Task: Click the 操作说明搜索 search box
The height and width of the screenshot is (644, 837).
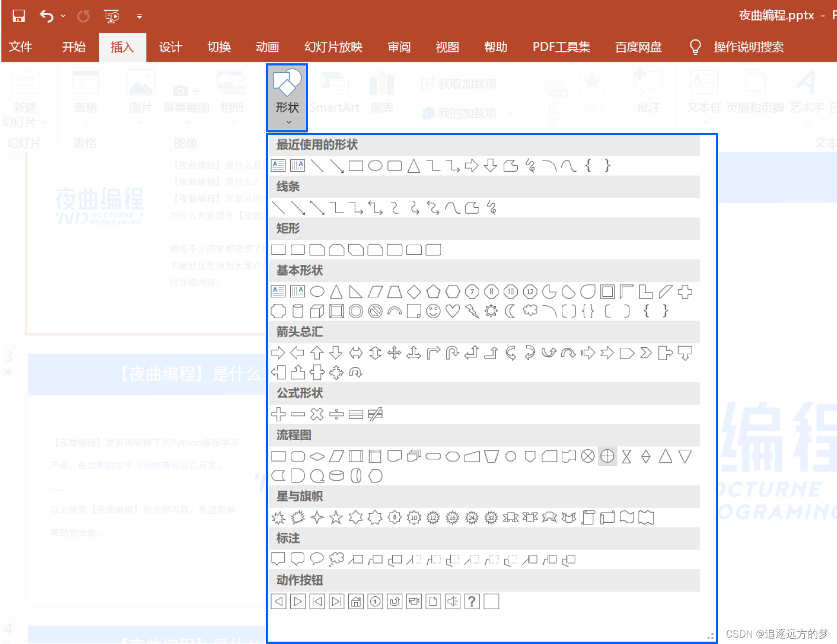Action: (x=748, y=47)
